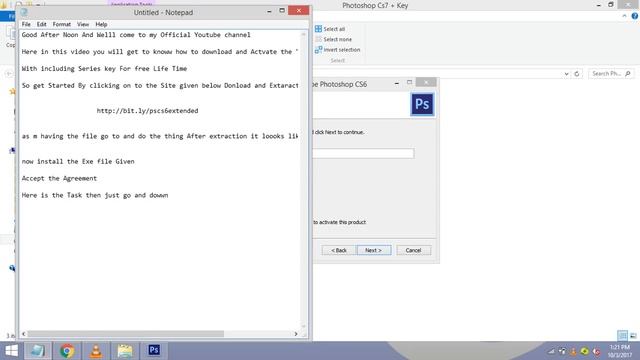
Task: Click the Ps logo in the installer dialog
Action: coord(422,104)
